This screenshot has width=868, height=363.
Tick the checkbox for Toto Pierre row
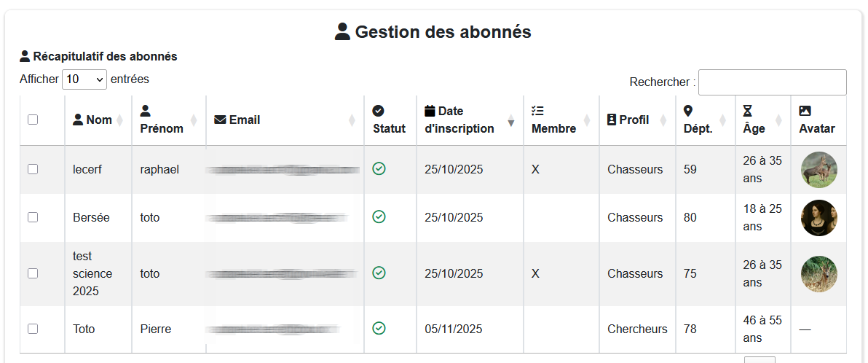coord(33,329)
